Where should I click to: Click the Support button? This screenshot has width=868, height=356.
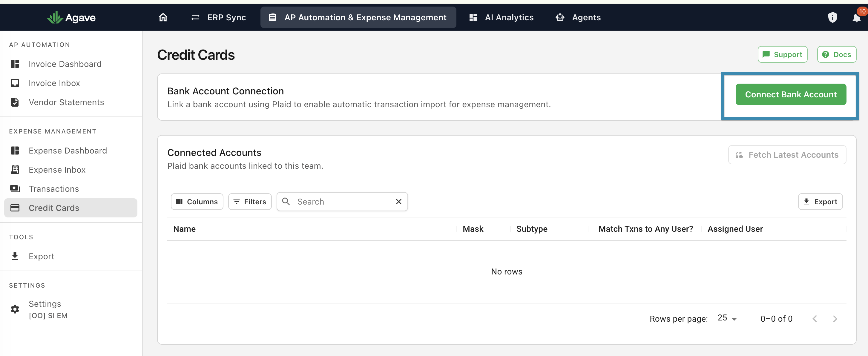click(782, 55)
